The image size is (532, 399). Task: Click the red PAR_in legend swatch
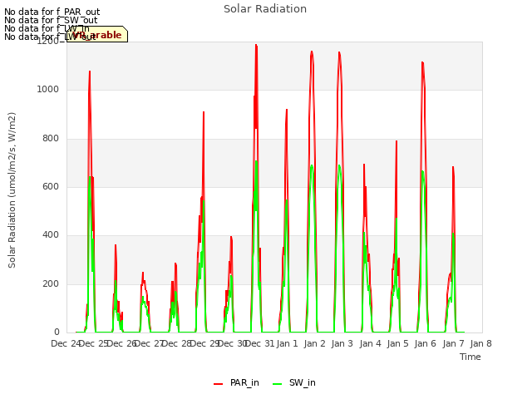pyautogui.click(x=218, y=384)
